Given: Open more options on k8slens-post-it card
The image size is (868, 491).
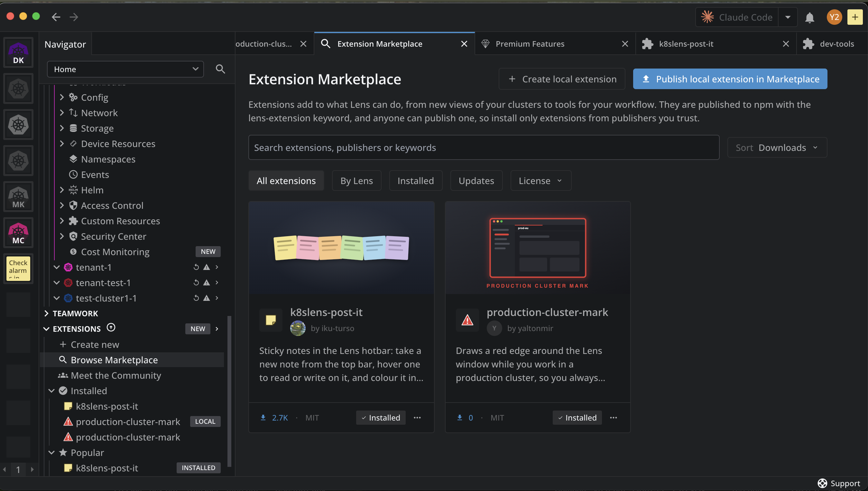Looking at the screenshot, I should [417, 418].
